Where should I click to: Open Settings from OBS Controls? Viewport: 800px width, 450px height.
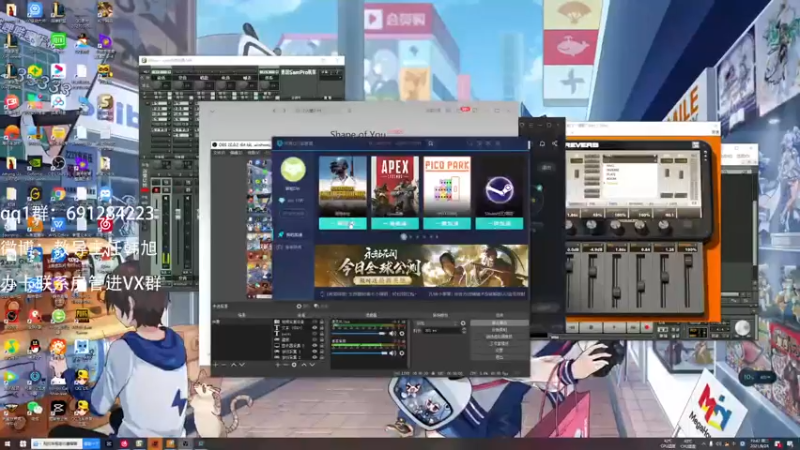500,350
